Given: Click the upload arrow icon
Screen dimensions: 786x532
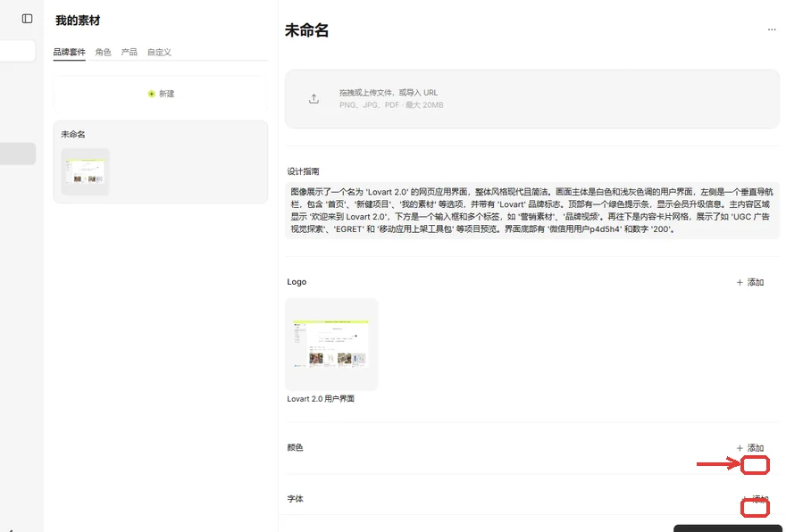Looking at the screenshot, I should pos(314,99).
